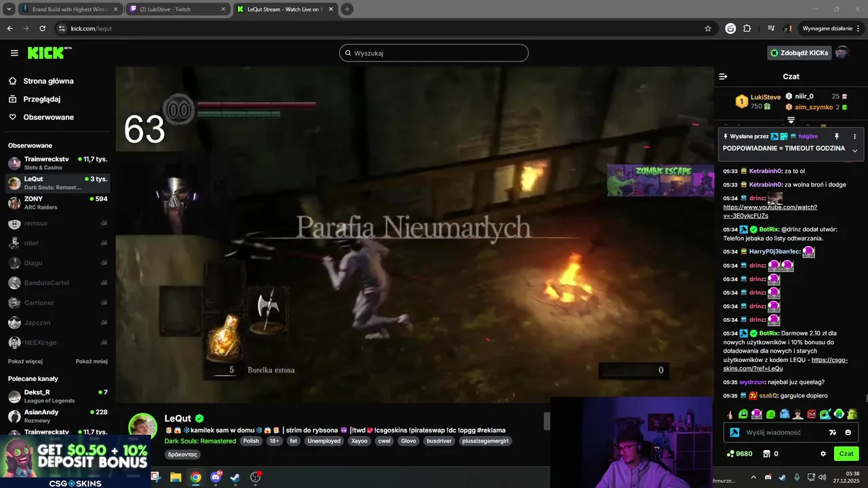
Task: Open the Japczan channel in sidebar
Action: tap(58, 323)
